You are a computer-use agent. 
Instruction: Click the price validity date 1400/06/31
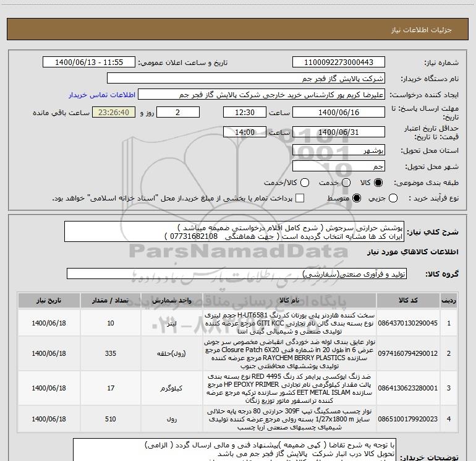tap(339, 132)
